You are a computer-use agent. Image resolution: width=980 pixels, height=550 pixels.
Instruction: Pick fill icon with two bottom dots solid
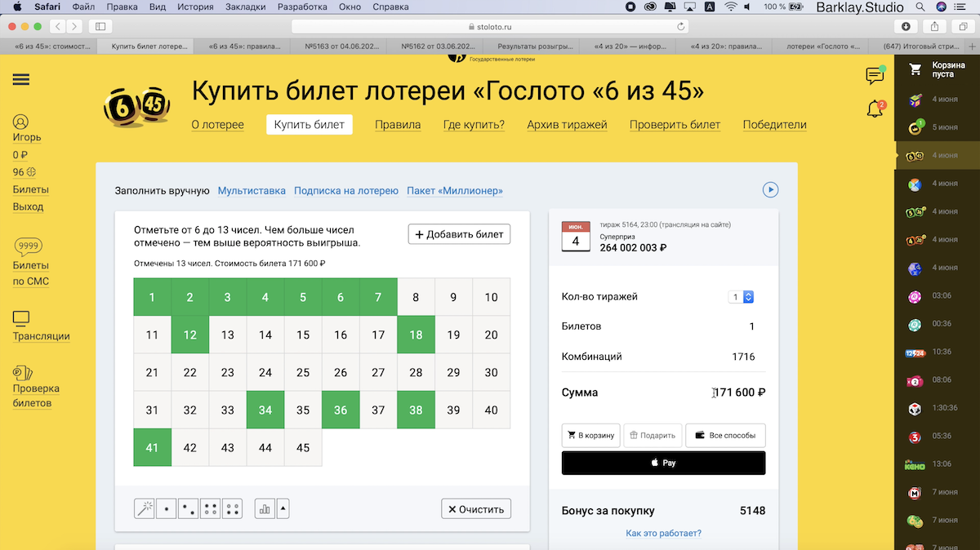[233, 508]
